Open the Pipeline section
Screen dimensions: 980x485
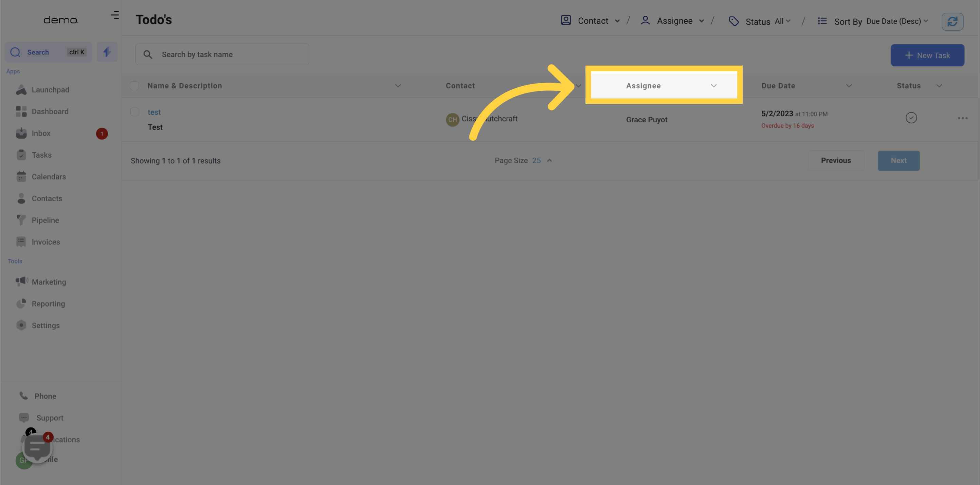[x=44, y=220]
